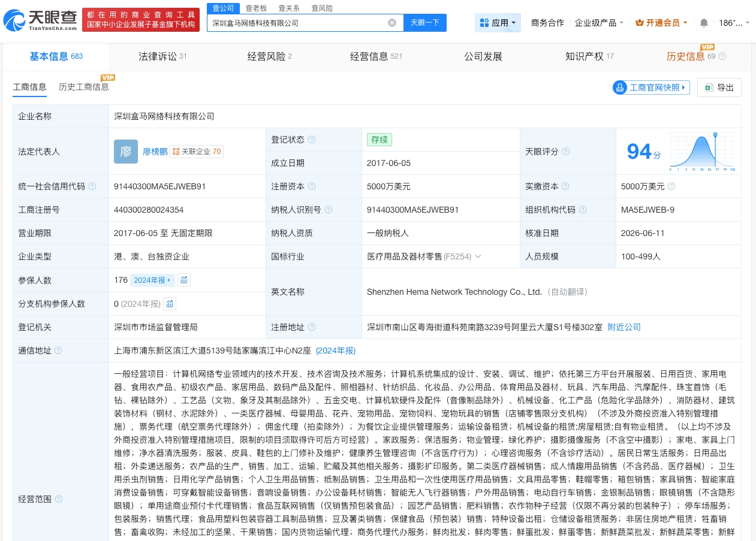Image resolution: width=756 pixels, height=541 pixels.
Task: Click the 存续 status badge
Action: pyautogui.click(x=379, y=140)
